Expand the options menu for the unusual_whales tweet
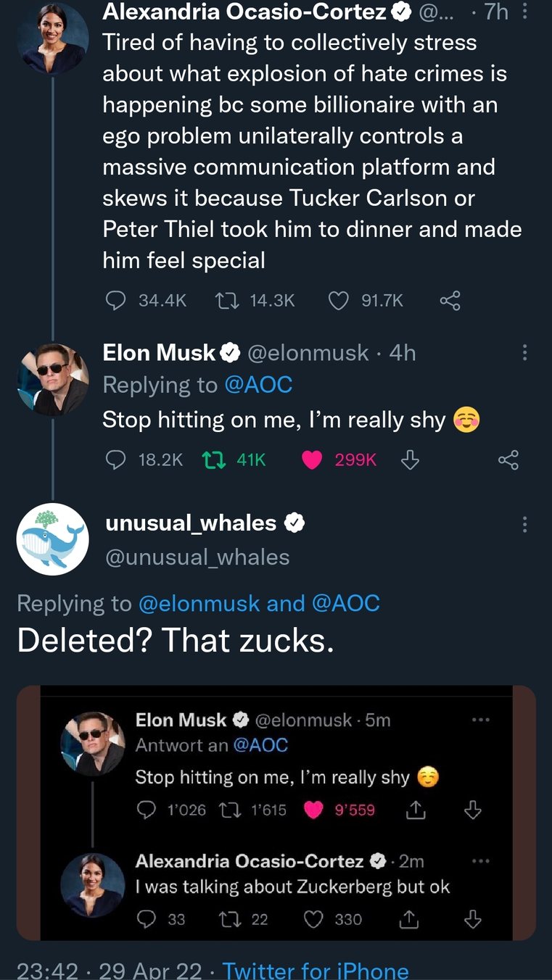Image resolution: width=552 pixels, height=980 pixels. coord(524,523)
